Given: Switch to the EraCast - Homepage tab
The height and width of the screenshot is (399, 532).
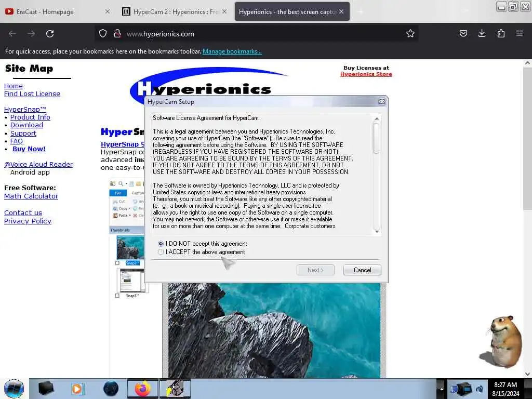Looking at the screenshot, I should pos(58,11).
